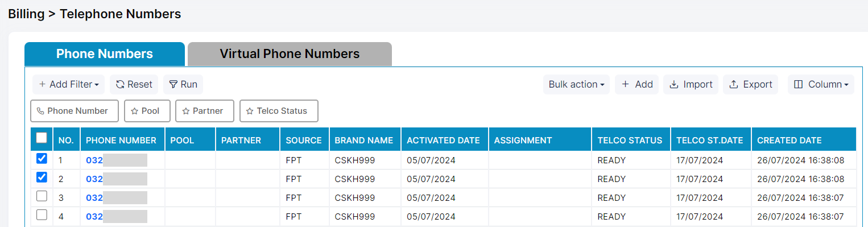
Task: Click the funnel icon on Run
Action: pyautogui.click(x=173, y=84)
